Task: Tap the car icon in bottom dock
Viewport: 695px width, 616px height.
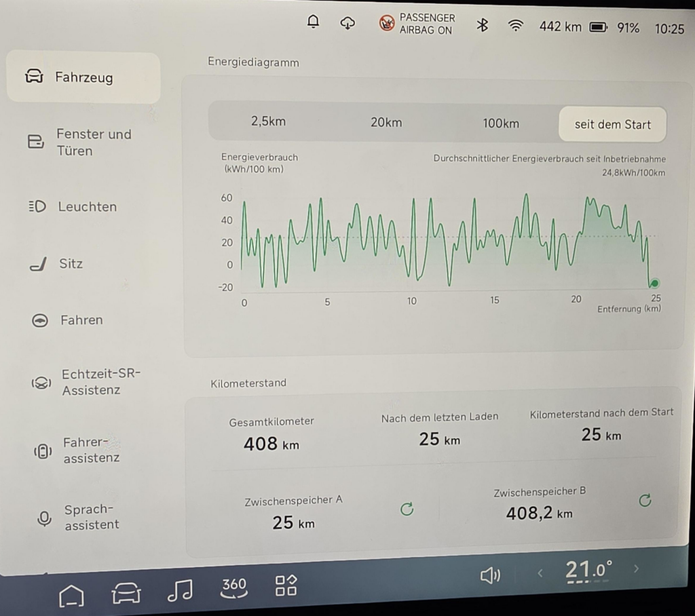Action: tap(126, 594)
